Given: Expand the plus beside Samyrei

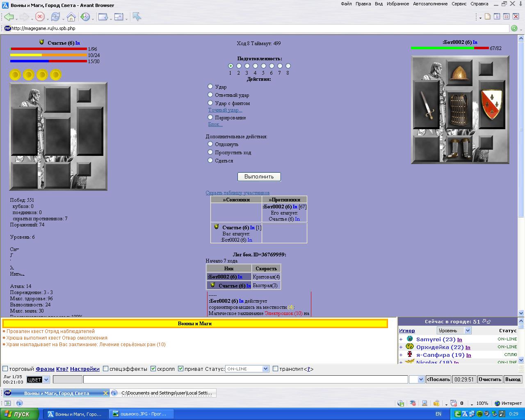Looking at the screenshot, I should (x=401, y=339).
